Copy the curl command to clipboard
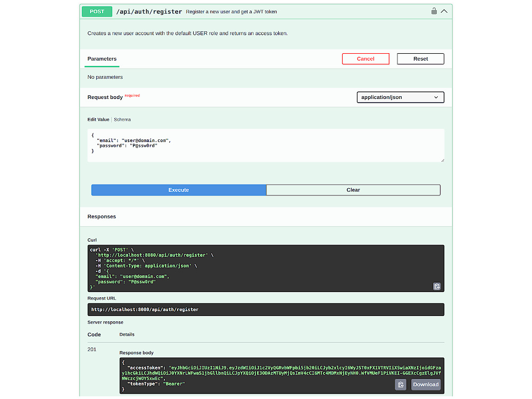The image size is (532, 399). pos(437,286)
